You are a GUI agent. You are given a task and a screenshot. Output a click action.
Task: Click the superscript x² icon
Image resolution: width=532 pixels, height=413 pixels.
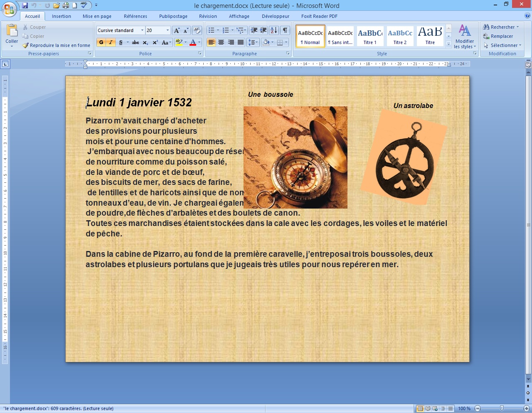[155, 42]
